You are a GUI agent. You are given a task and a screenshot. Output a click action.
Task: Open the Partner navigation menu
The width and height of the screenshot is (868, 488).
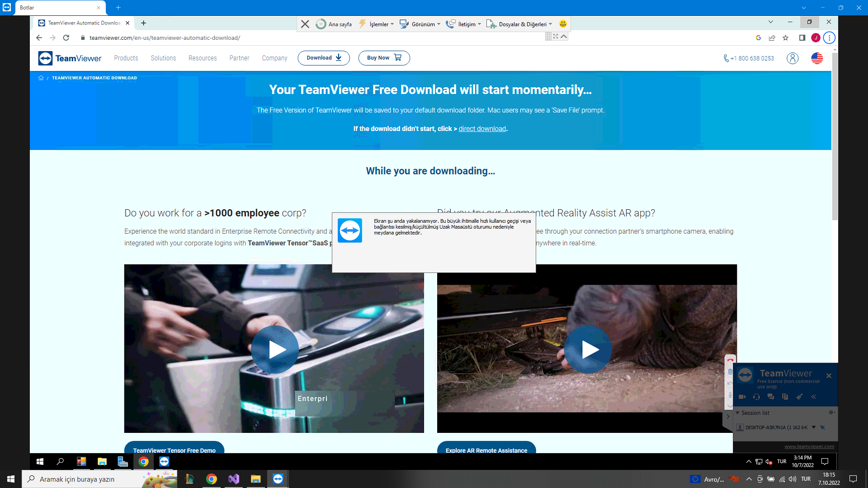click(239, 58)
